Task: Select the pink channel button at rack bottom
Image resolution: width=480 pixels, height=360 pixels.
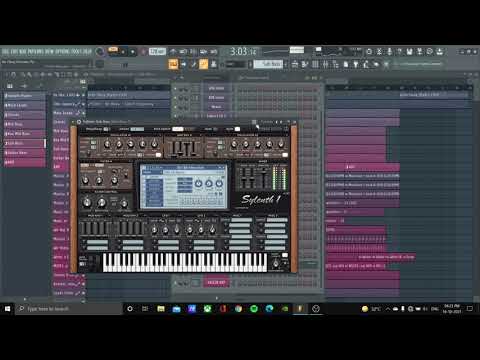Action: 216,282
